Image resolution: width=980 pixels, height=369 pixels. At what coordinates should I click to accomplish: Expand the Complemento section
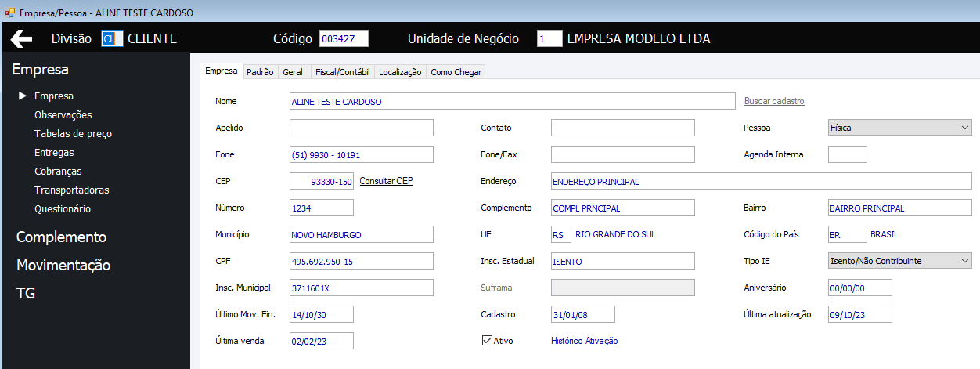[61, 237]
